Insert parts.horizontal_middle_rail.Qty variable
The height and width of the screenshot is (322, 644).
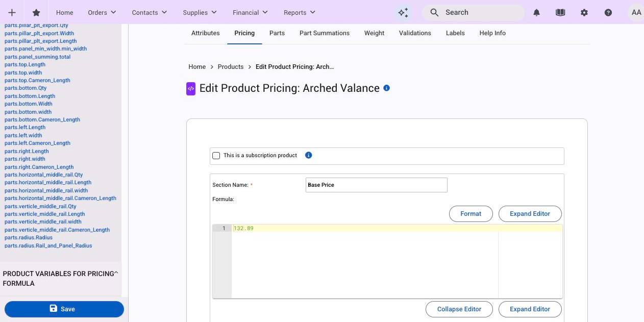tap(44, 175)
